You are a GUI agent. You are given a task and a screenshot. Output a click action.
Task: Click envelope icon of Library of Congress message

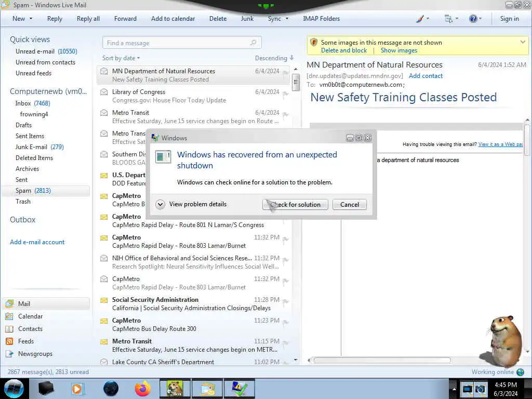(x=104, y=92)
